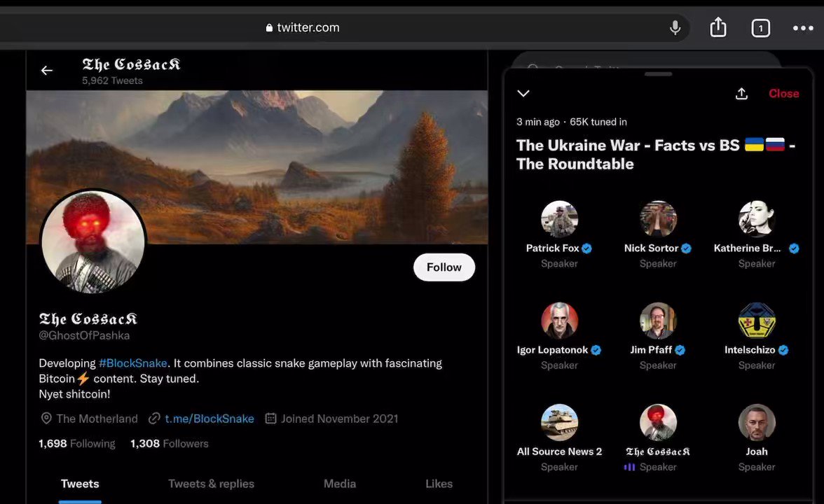Click the lock icon beside twitter.com
The image size is (824, 504).
coord(269,28)
